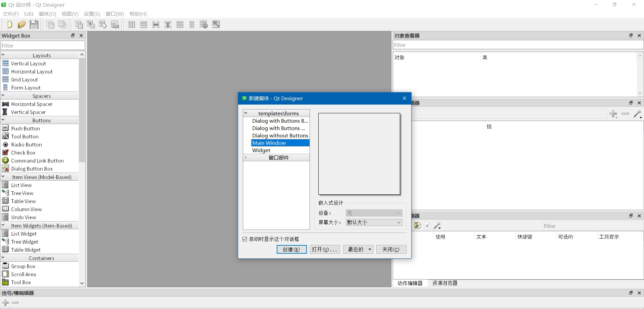Collapse the templates\forms tree section
Viewport: 644px width, 309px height.
click(x=246, y=113)
